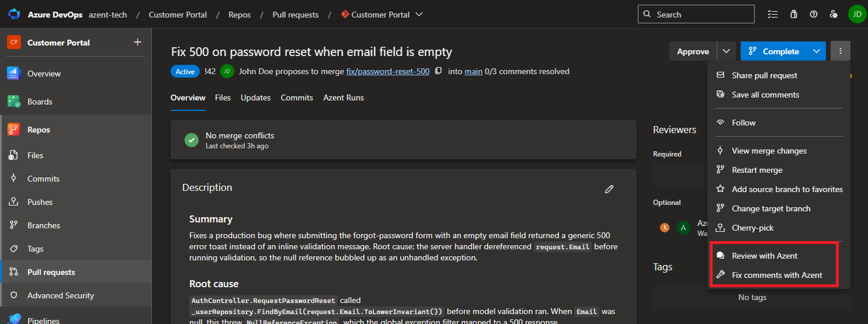Open Boards in the sidebar

click(76, 102)
